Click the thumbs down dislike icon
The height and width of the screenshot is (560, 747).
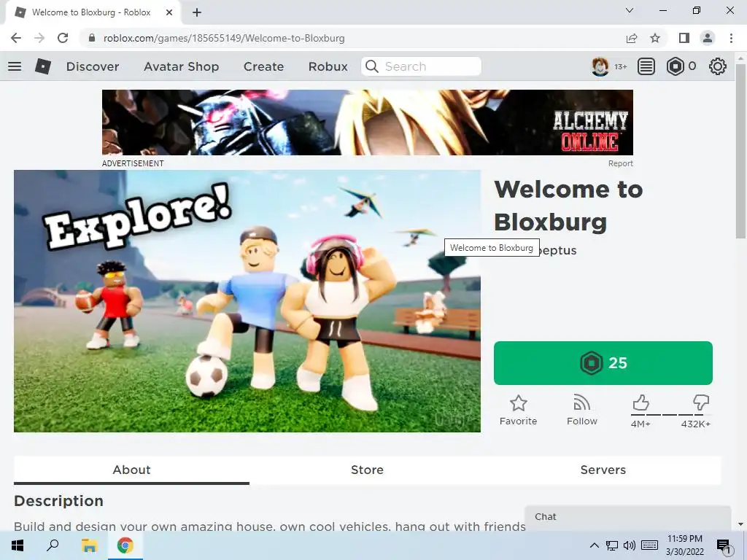click(x=701, y=402)
